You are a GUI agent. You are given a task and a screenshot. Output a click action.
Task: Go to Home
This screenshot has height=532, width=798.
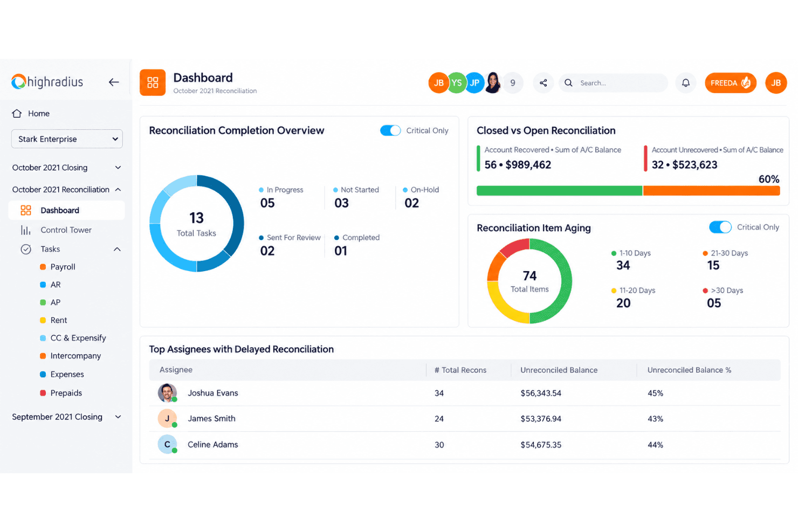point(39,113)
